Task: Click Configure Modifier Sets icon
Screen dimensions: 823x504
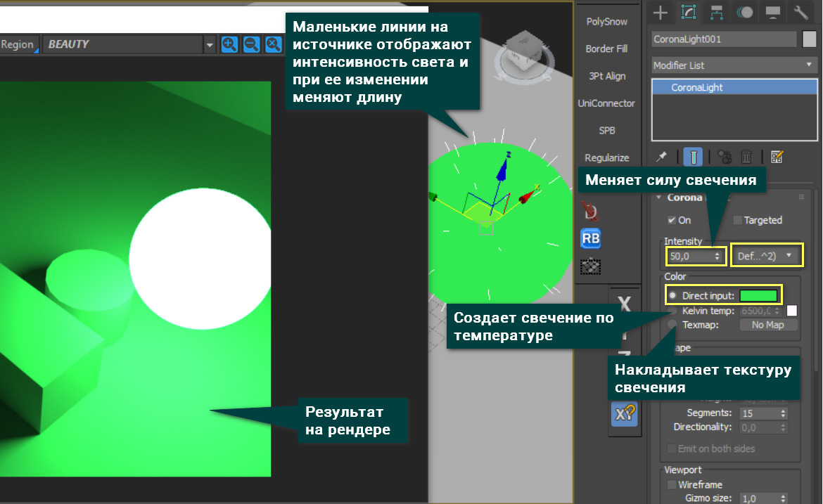Action: (x=777, y=157)
